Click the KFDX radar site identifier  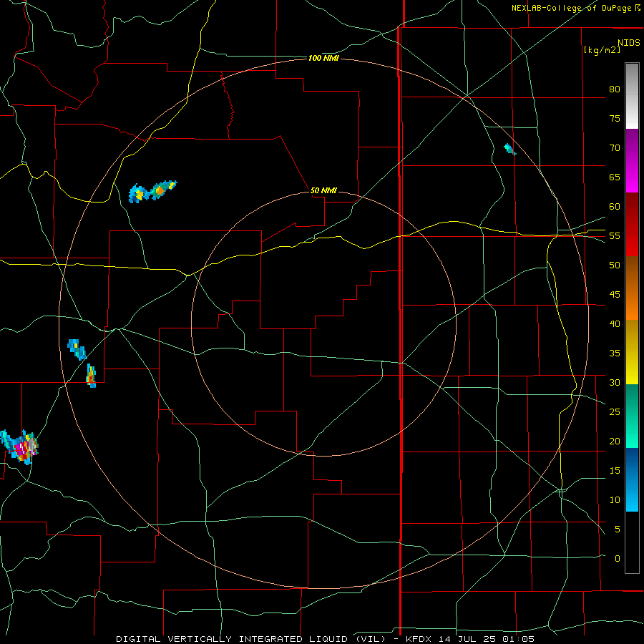click(x=419, y=639)
